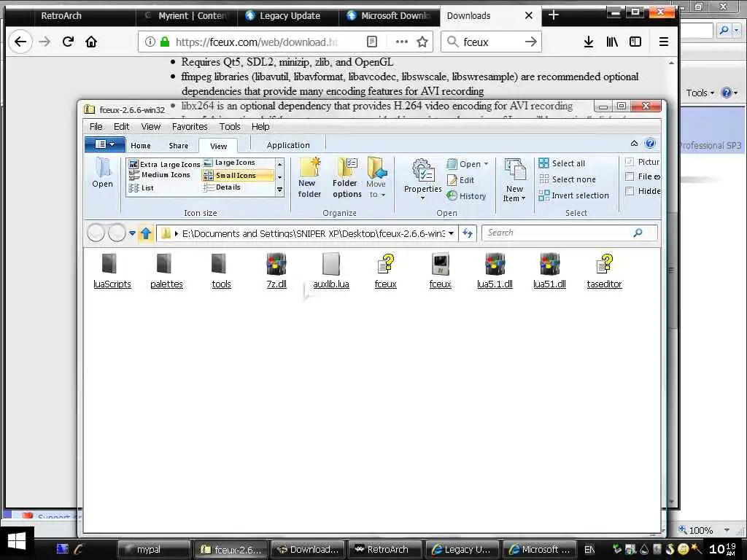
Task: Toggle the Hidde items checkbox
Action: (x=630, y=191)
